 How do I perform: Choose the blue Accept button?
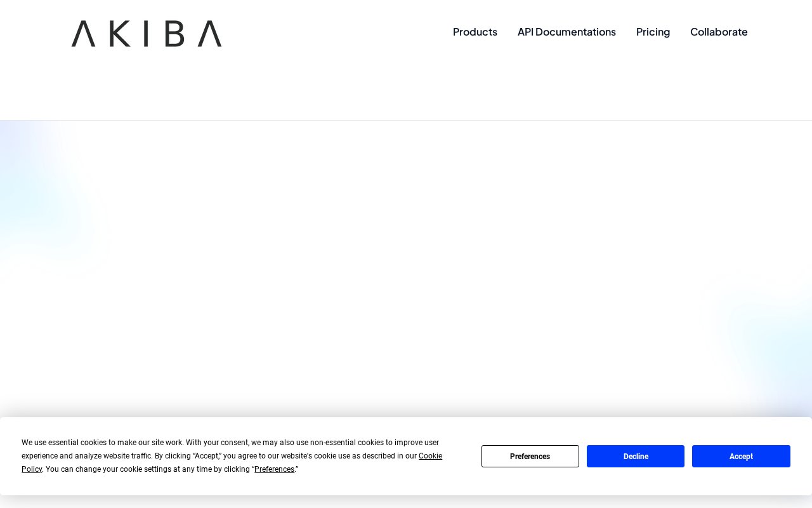coord(741,456)
